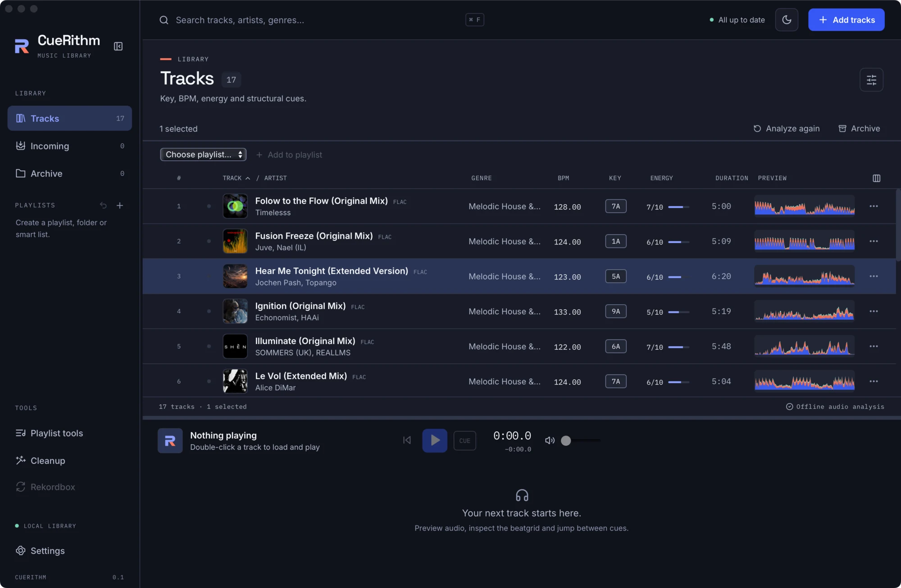The width and height of the screenshot is (901, 588).
Task: Open column chooser icon in table header
Action: (x=876, y=178)
